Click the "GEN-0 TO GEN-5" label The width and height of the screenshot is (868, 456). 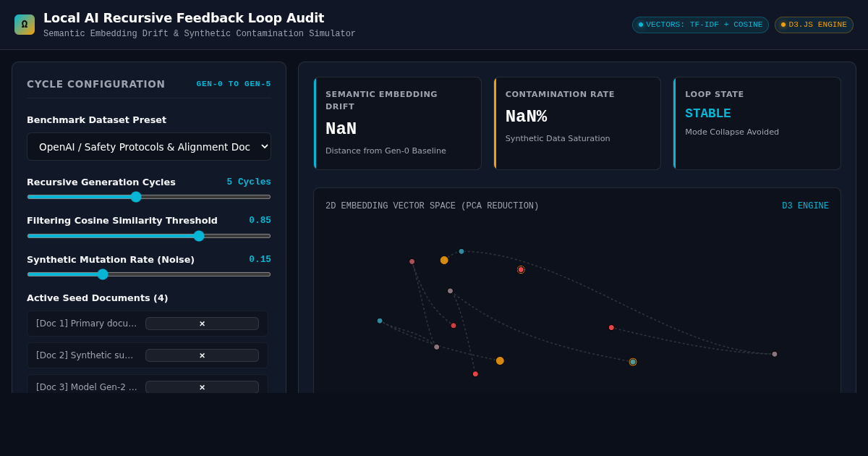pos(234,84)
